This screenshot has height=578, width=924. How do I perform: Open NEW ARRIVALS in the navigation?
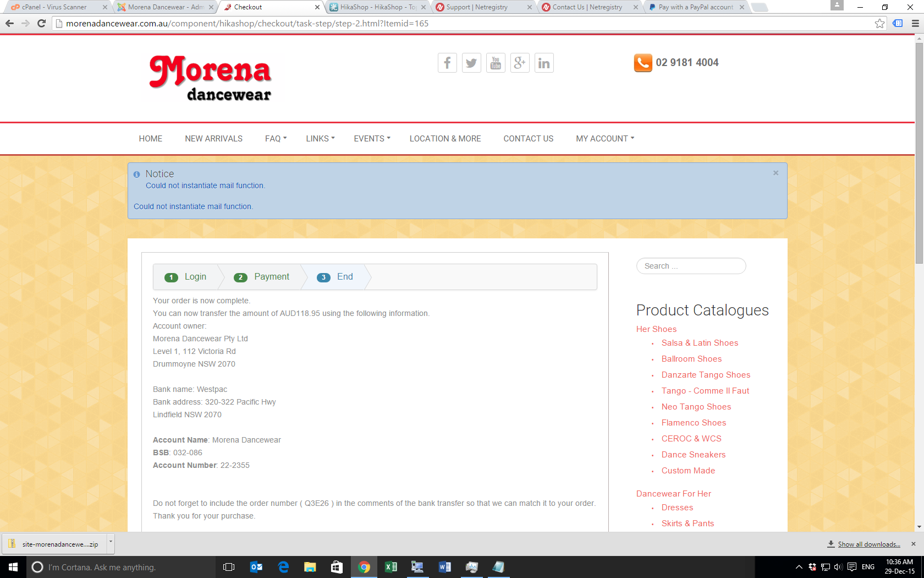point(214,139)
